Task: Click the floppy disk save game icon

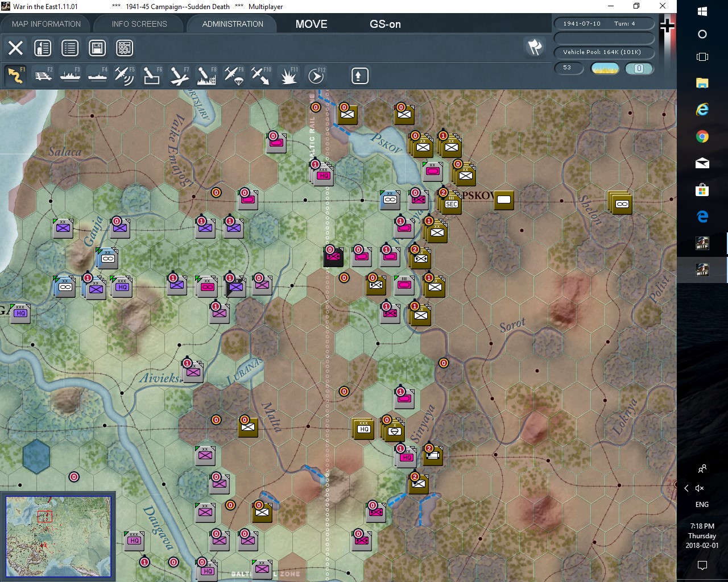Action: 97,48
